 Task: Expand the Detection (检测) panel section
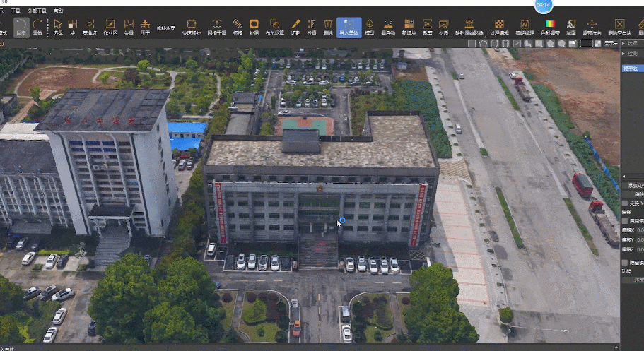pos(623,53)
